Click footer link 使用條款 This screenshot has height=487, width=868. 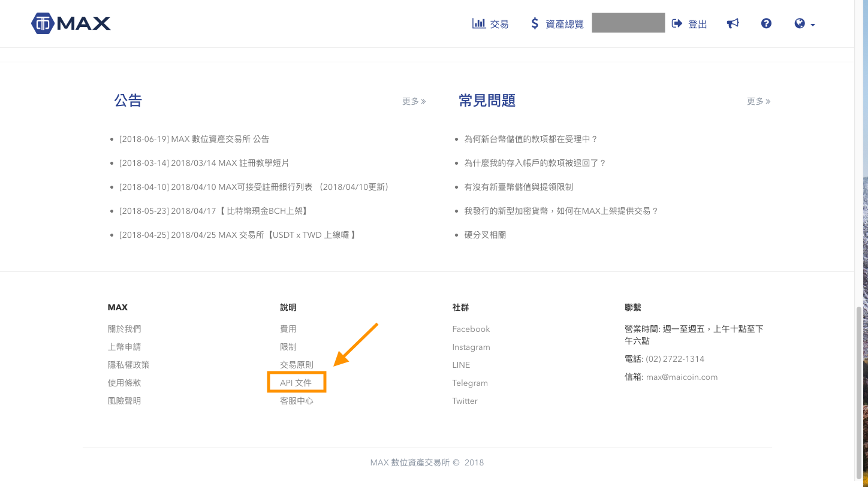[125, 383]
